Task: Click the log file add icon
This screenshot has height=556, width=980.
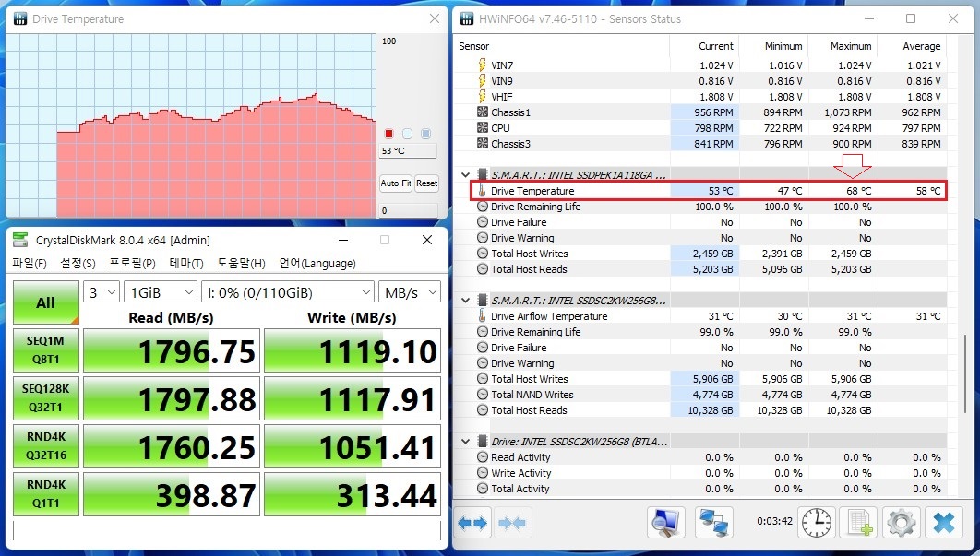Action: [859, 522]
